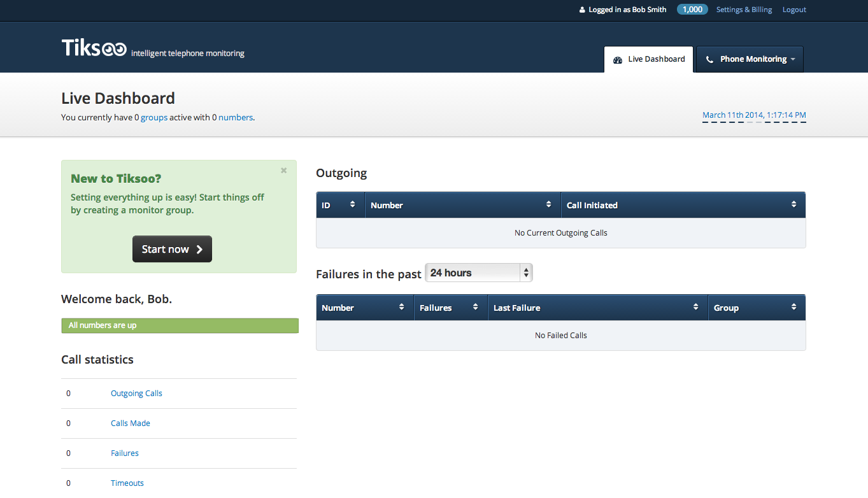Screen dimensions: 868x498
Task: Close the New to Tiksoo notice
Action: [283, 171]
